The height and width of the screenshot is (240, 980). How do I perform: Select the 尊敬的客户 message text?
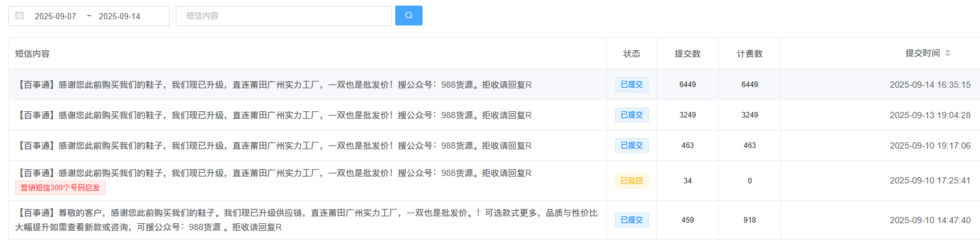306,220
